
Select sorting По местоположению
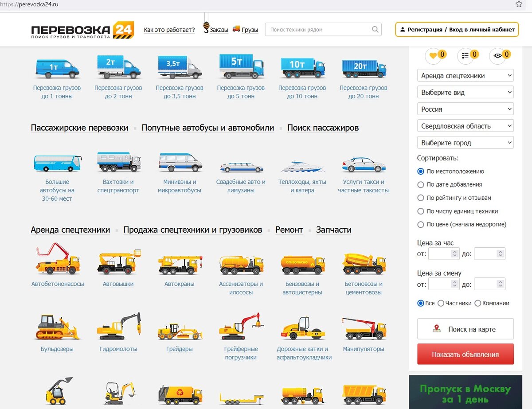pyautogui.click(x=421, y=171)
